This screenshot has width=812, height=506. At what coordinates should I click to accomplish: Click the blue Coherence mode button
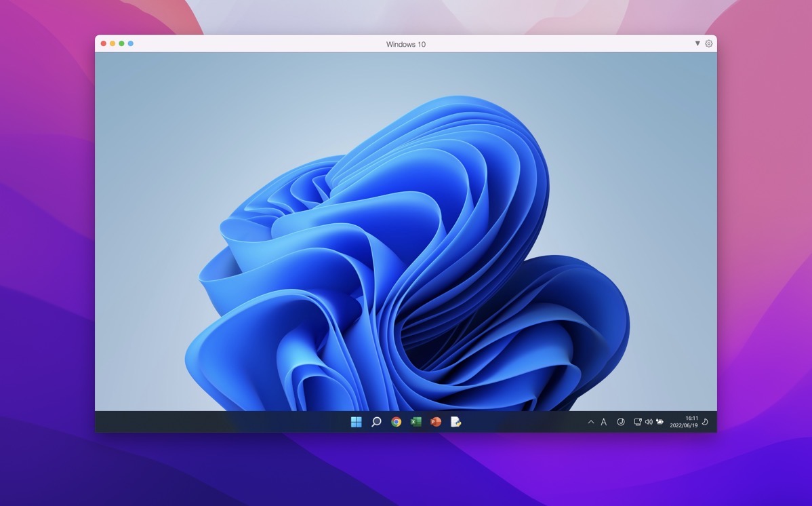pyautogui.click(x=131, y=43)
